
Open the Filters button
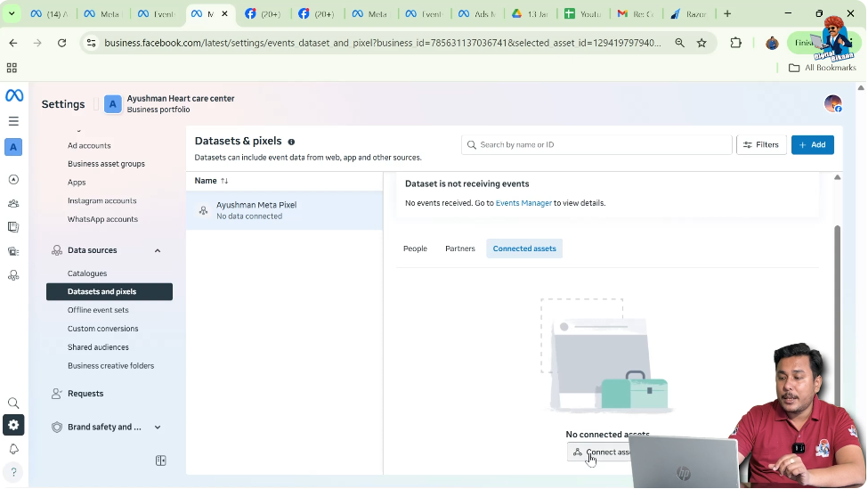pos(761,145)
